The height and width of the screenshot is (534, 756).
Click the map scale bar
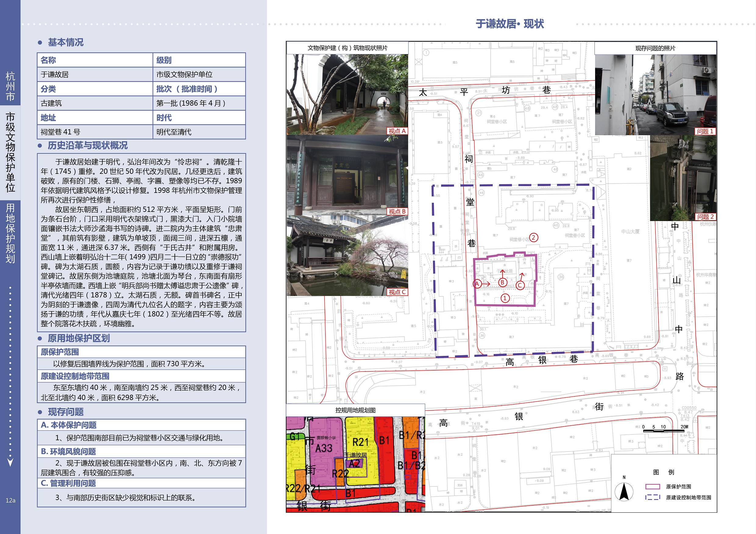coord(663,430)
